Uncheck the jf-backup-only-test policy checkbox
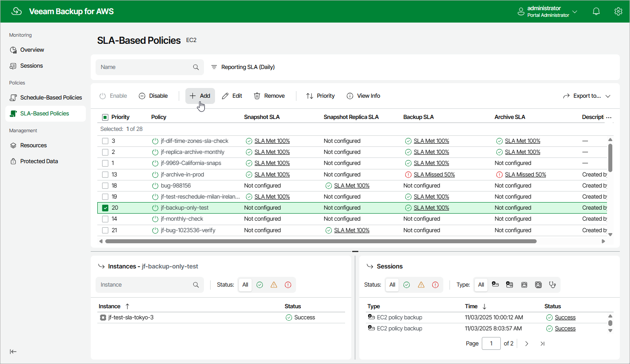 click(x=105, y=208)
